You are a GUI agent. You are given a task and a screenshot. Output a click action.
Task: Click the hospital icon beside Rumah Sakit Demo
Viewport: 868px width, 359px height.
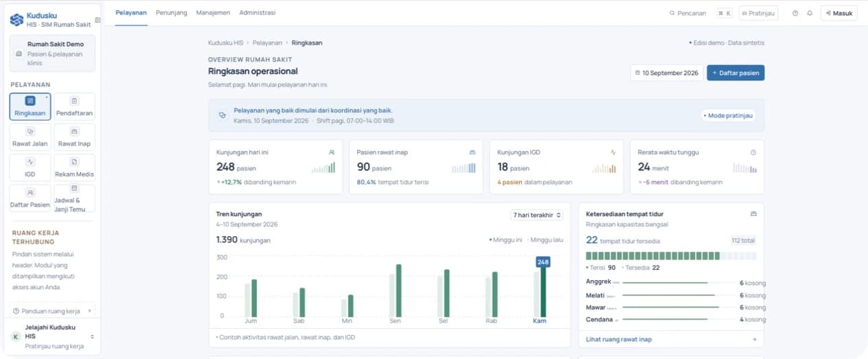pyautogui.click(x=19, y=54)
